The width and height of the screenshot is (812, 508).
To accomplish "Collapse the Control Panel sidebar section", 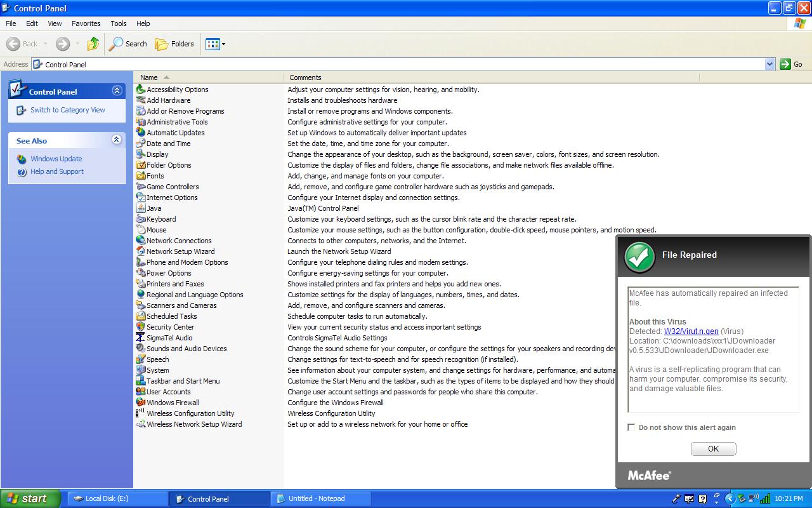I will tap(117, 91).
